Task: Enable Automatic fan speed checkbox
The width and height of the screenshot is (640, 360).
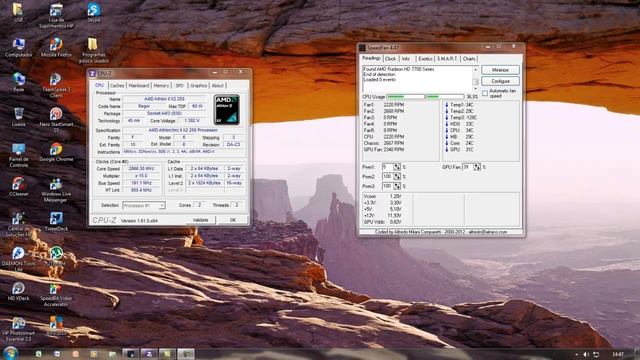Action: pos(485,93)
